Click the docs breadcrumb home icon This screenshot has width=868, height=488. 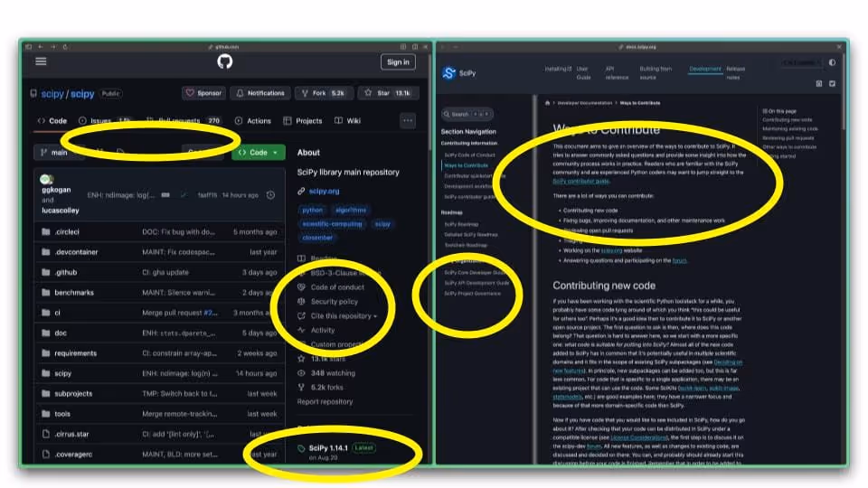tap(548, 103)
